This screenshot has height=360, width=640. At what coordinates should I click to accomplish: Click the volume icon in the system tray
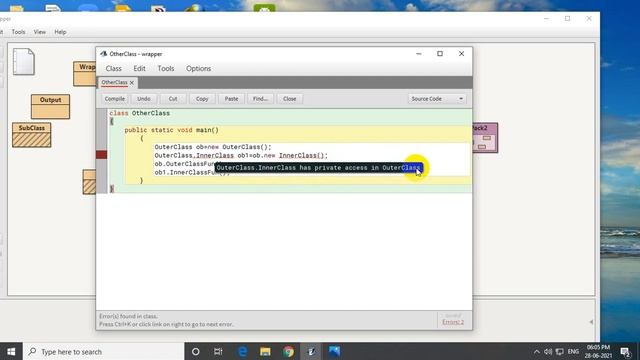click(x=548, y=351)
